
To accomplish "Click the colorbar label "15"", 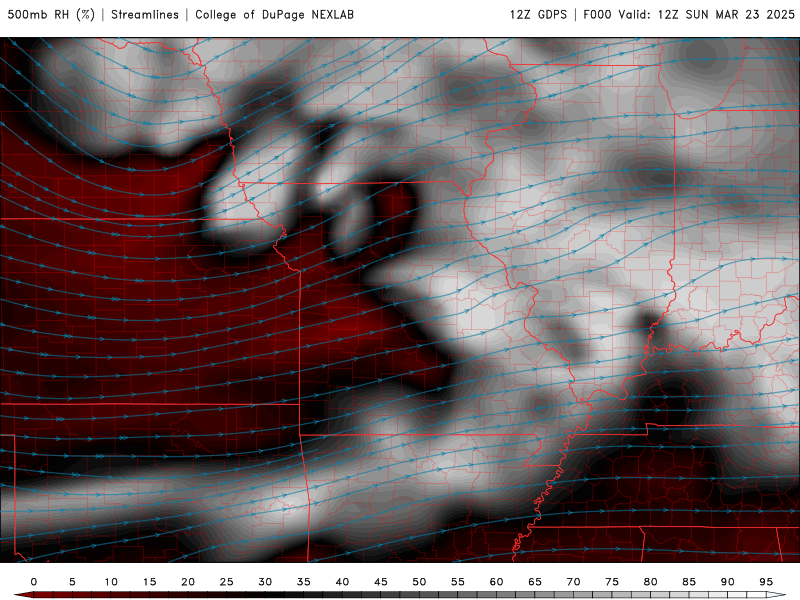I will point(149,582).
